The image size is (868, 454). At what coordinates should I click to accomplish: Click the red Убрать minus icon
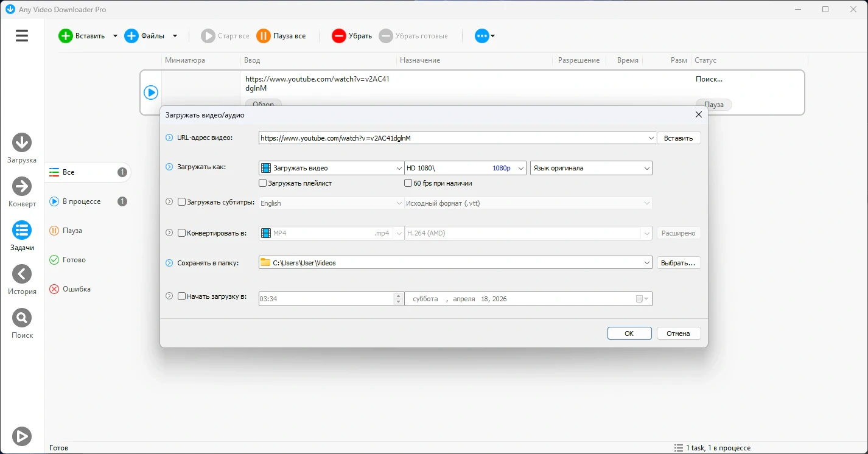coord(339,36)
